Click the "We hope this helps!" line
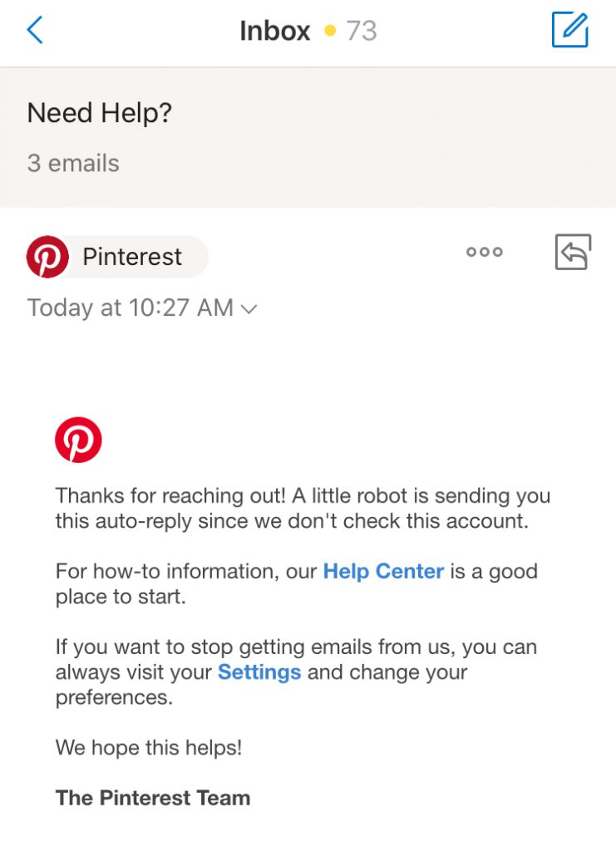616x851 pixels. [x=149, y=747]
